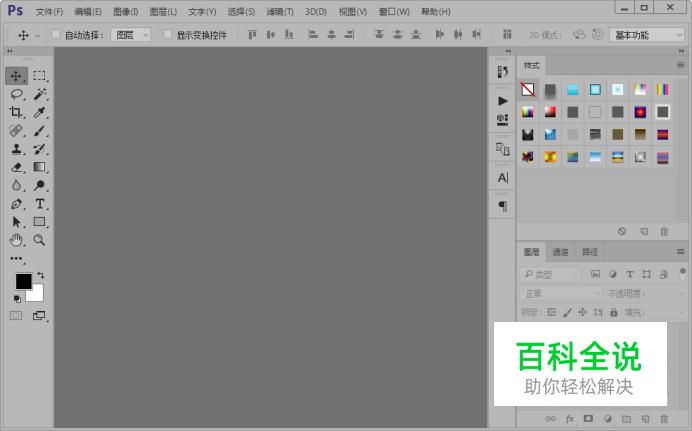
Task: Open the Paragraph panel icon
Action: tap(503, 206)
